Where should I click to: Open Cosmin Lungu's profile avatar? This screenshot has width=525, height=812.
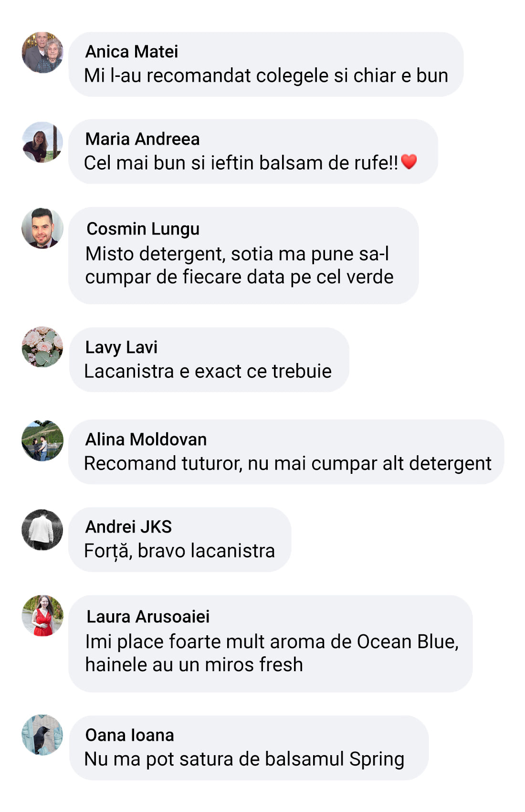[x=42, y=228]
